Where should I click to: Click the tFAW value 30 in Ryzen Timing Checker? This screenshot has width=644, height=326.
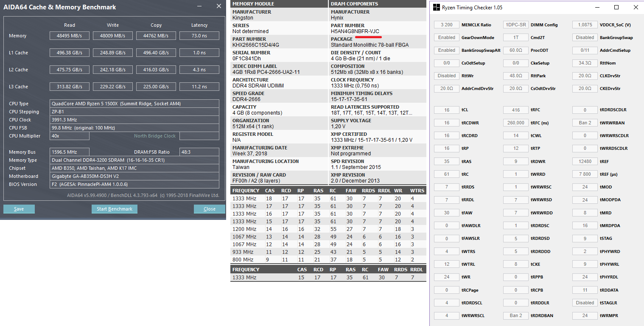pos(447,213)
